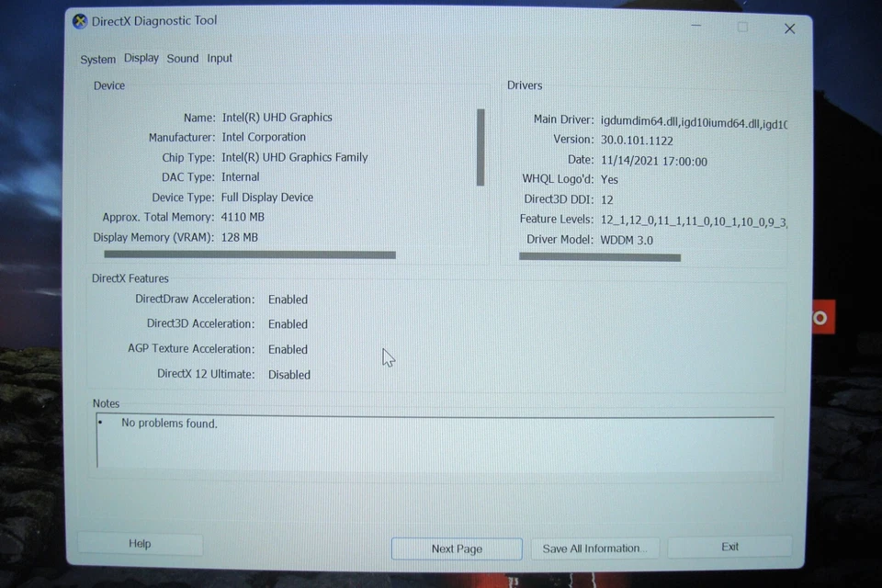The height and width of the screenshot is (588, 882).
Task: Select the 'Intel(R) UHD Graphics' name value
Action: coord(277,117)
